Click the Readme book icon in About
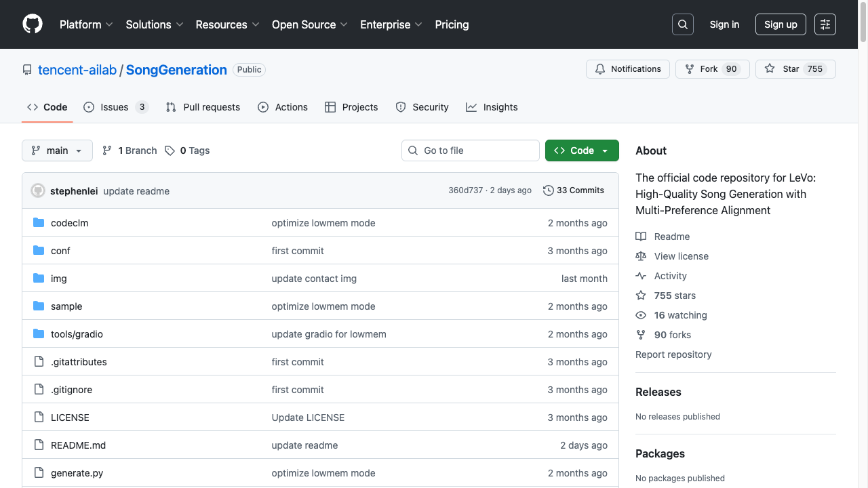868x488 pixels. 641,236
